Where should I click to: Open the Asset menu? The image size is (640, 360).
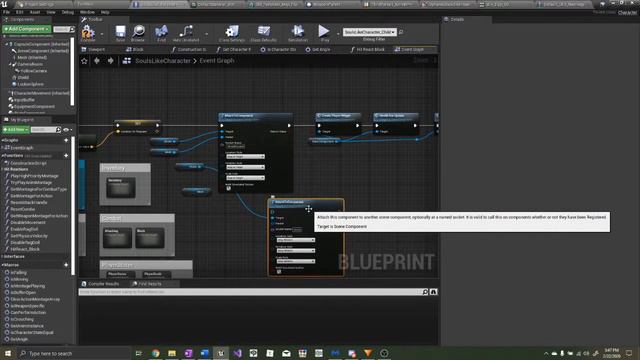(35, 12)
